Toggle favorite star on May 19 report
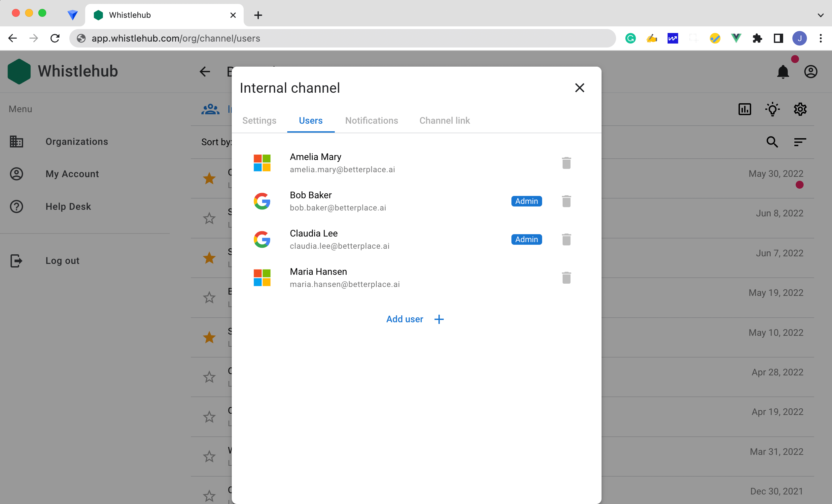This screenshot has width=832, height=504. click(x=209, y=298)
